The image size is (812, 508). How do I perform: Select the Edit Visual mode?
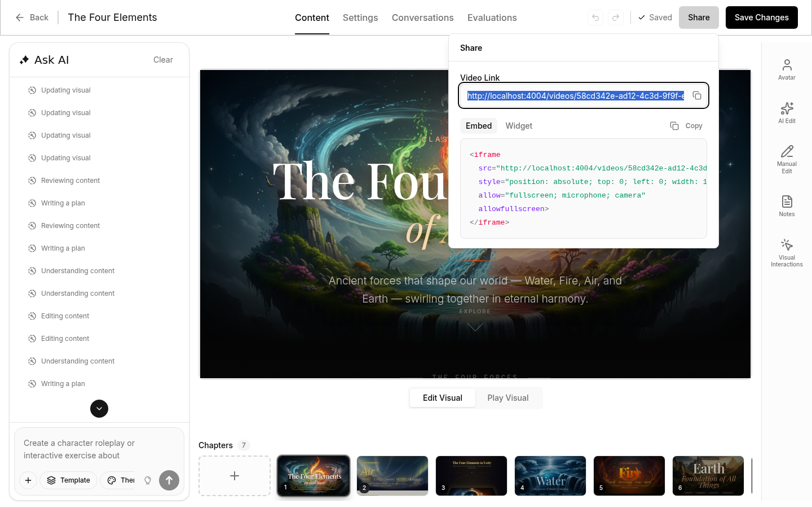click(442, 398)
